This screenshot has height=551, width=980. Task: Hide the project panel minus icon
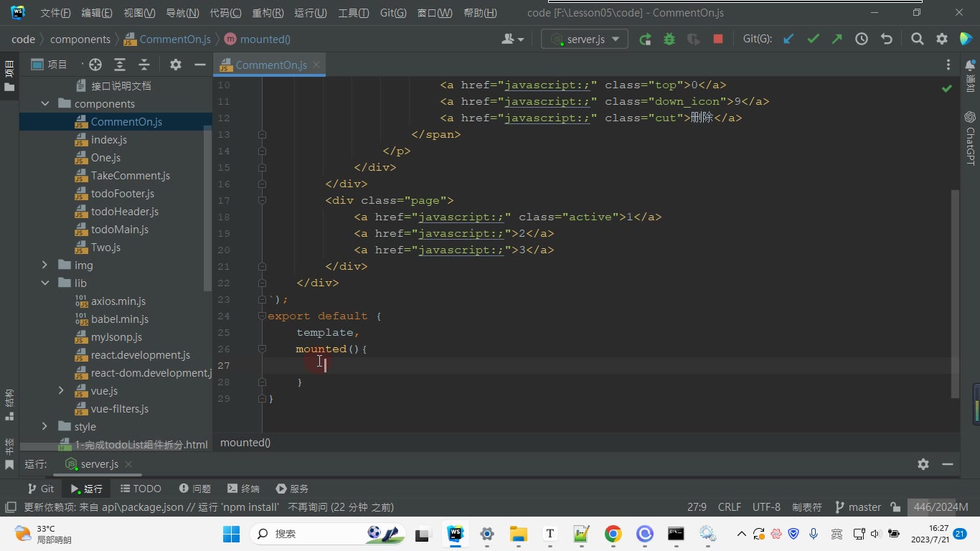200,65
